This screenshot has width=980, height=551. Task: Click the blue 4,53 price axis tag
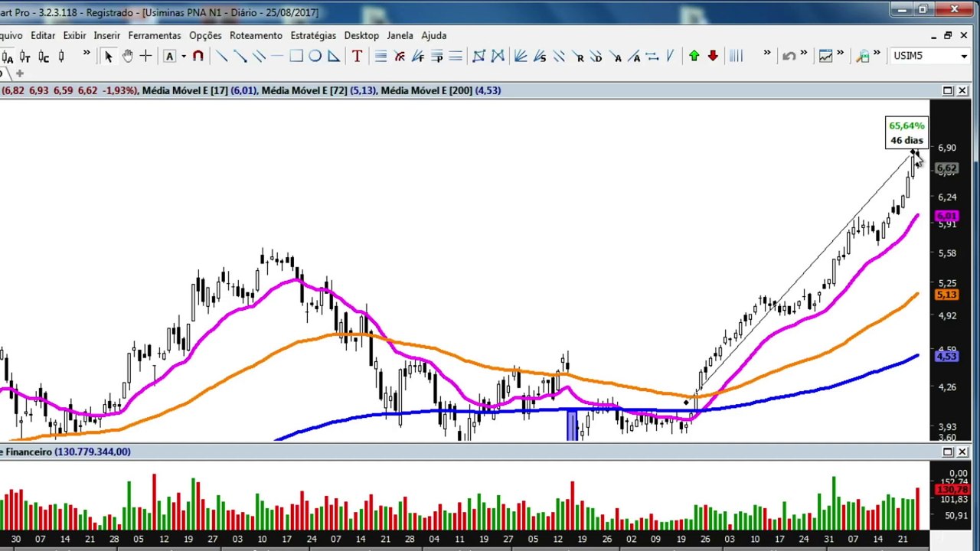947,356
